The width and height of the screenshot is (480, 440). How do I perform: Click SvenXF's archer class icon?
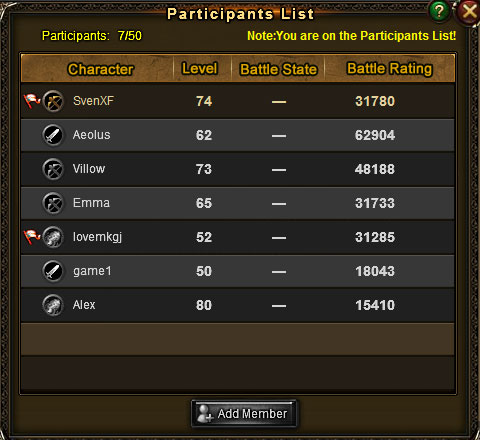click(53, 101)
